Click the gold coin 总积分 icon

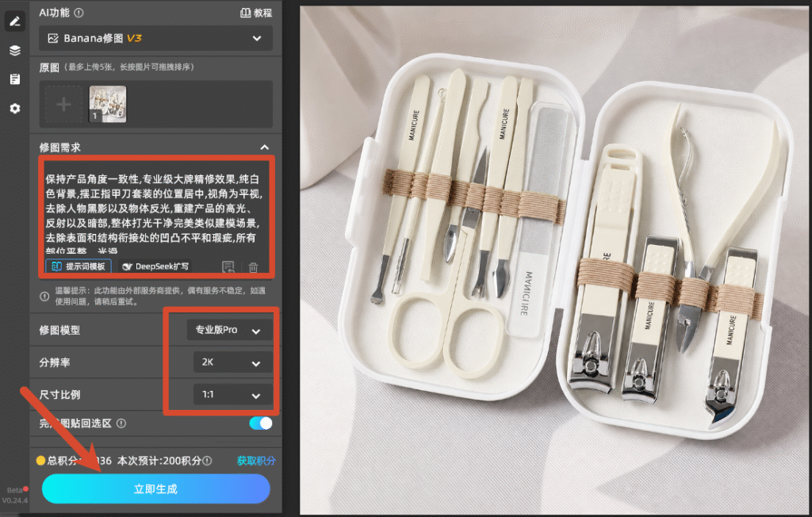(41, 461)
